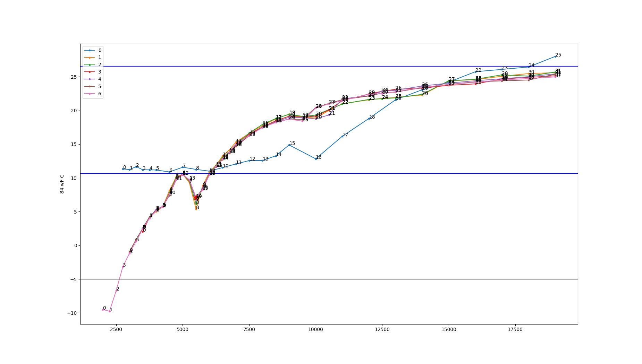Select legend text label "6"

(x=100, y=94)
